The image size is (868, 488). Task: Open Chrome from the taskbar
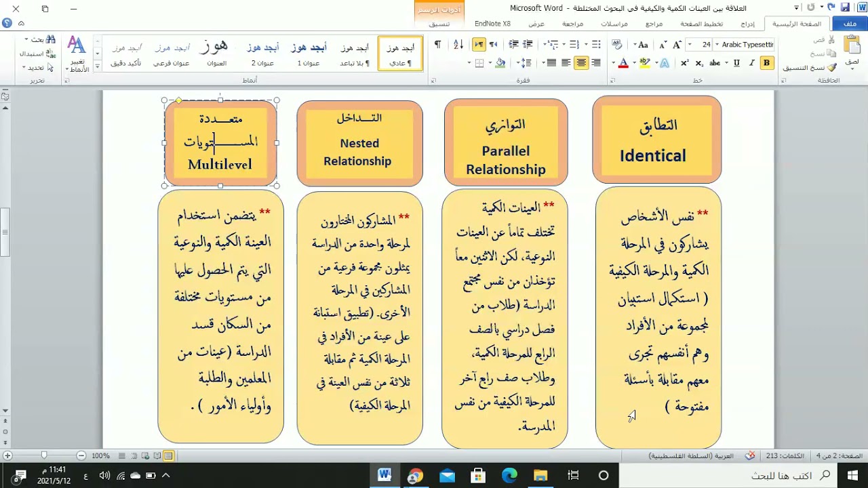(x=415, y=476)
